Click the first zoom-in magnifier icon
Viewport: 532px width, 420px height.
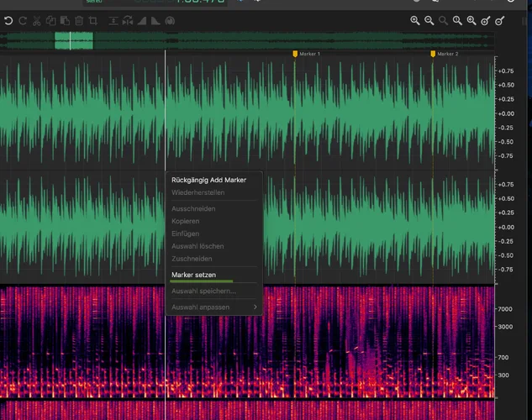tap(415, 20)
